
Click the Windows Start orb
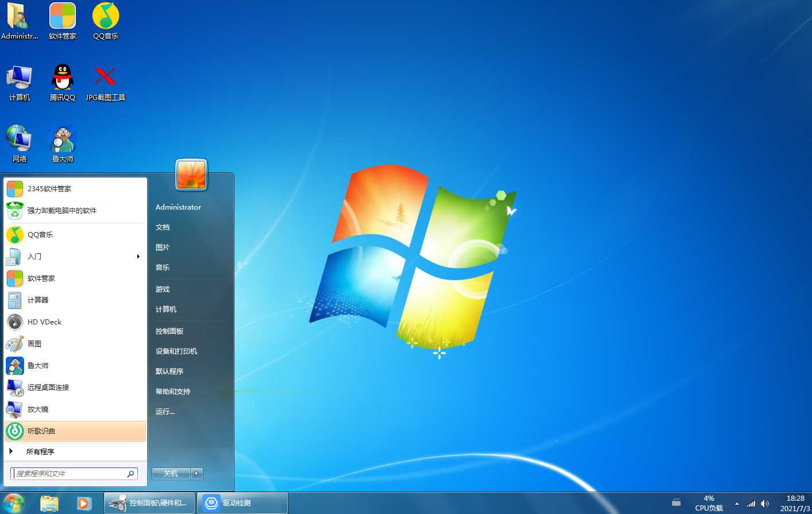(14, 503)
